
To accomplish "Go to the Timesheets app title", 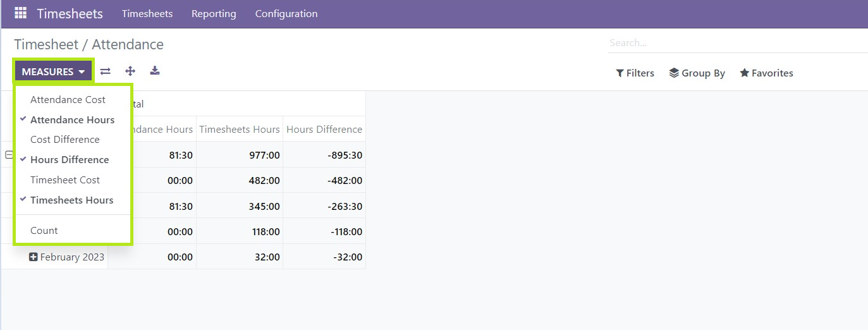I will click(70, 13).
